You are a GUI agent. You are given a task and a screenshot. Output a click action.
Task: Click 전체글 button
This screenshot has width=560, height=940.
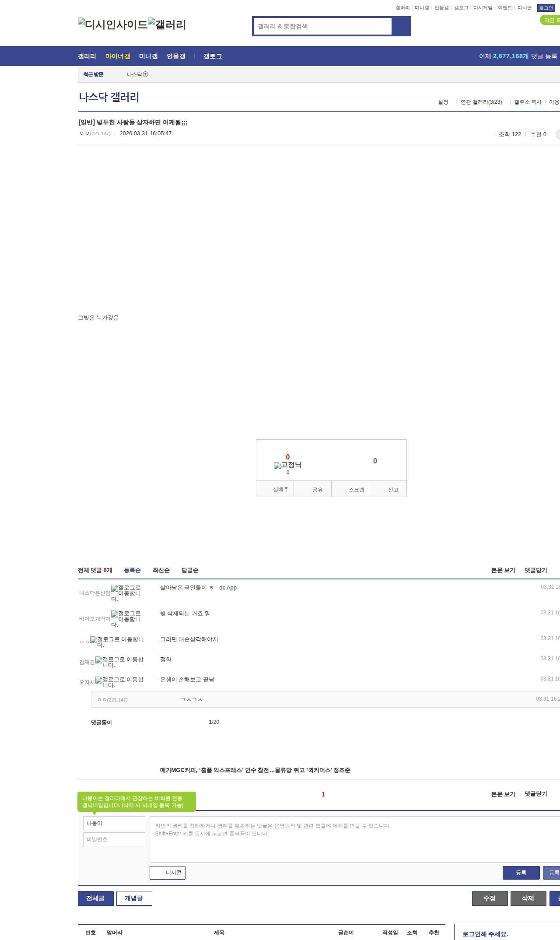[96, 898]
